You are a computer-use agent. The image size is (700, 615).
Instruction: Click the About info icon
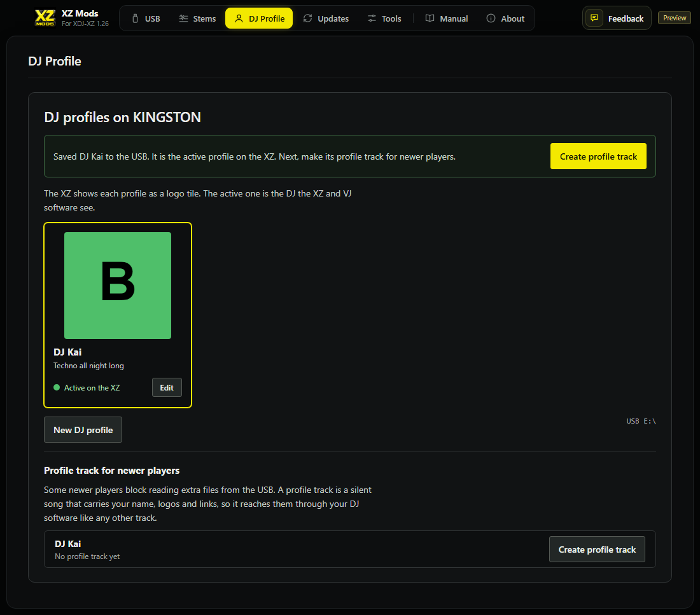[491, 18]
